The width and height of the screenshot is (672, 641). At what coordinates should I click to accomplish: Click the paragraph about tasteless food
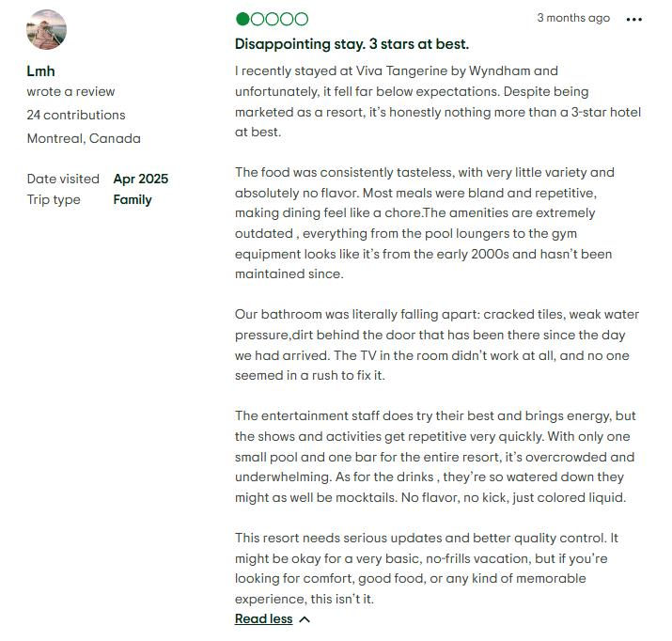(424, 223)
